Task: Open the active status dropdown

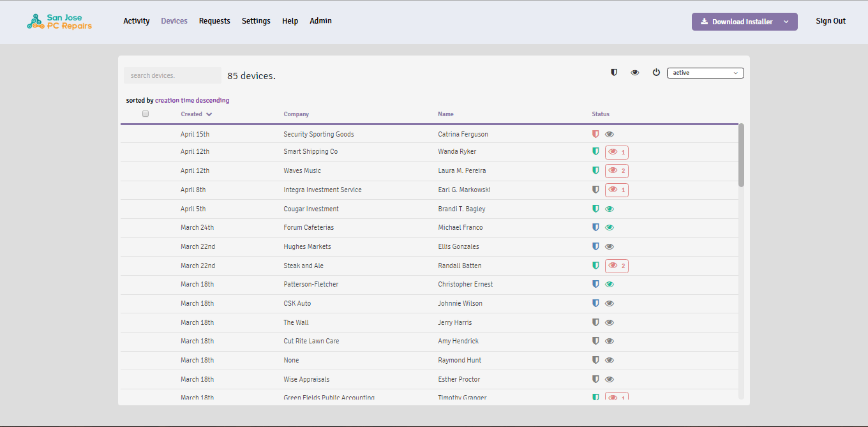Action: pyautogui.click(x=705, y=73)
